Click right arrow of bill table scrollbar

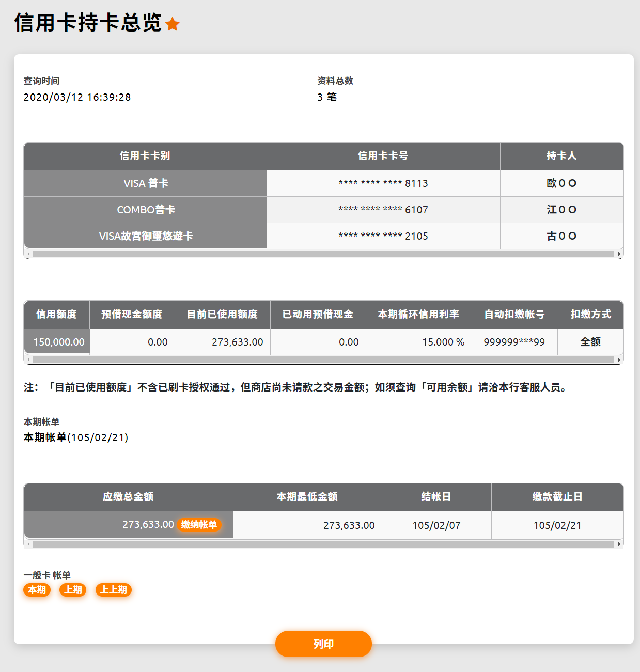tap(619, 544)
